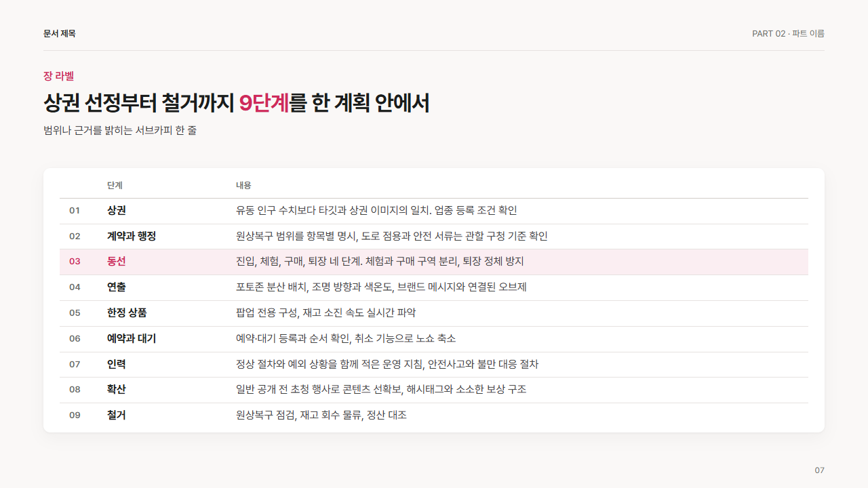Select the 'PART 02 · 파트 이름' header label
Image resolution: width=868 pixels, height=488 pixels.
(788, 33)
